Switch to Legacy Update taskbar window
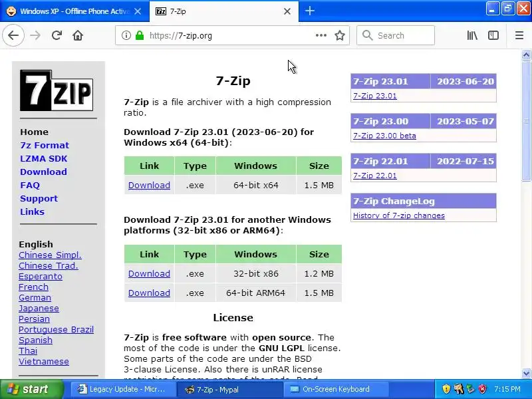This screenshot has height=399, width=532. (x=122, y=389)
